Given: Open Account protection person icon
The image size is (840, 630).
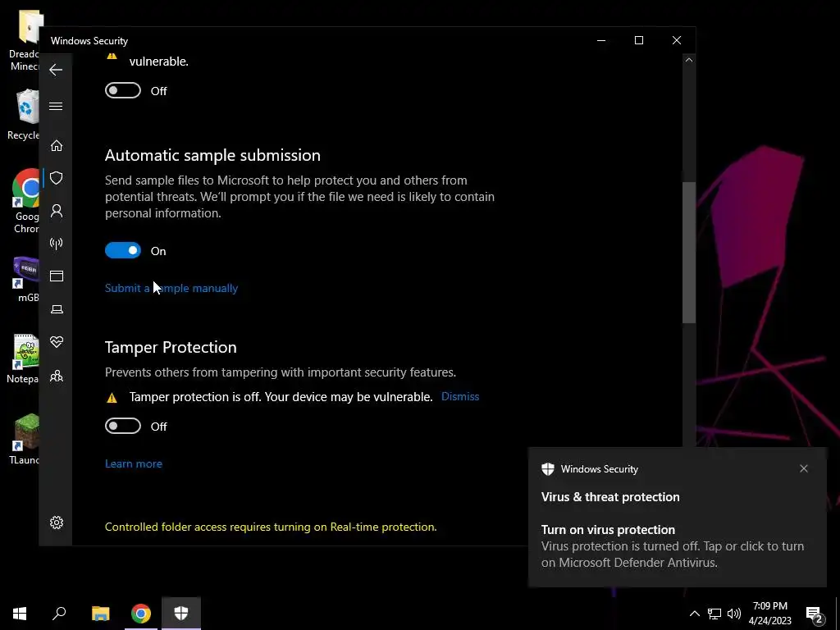Looking at the screenshot, I should click(57, 211).
